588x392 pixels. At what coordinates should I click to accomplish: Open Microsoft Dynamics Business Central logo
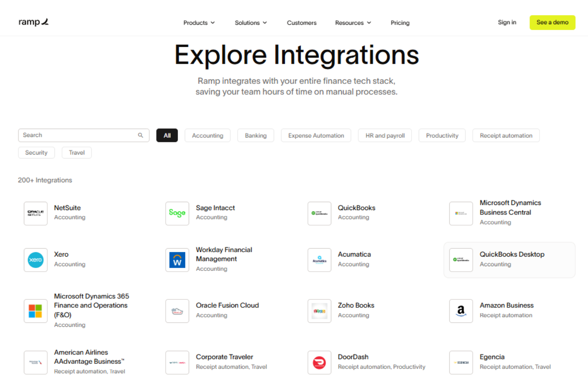coord(461,214)
